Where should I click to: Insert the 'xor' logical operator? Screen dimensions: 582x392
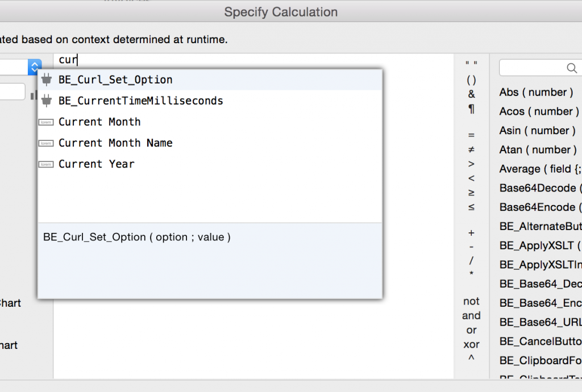point(471,344)
